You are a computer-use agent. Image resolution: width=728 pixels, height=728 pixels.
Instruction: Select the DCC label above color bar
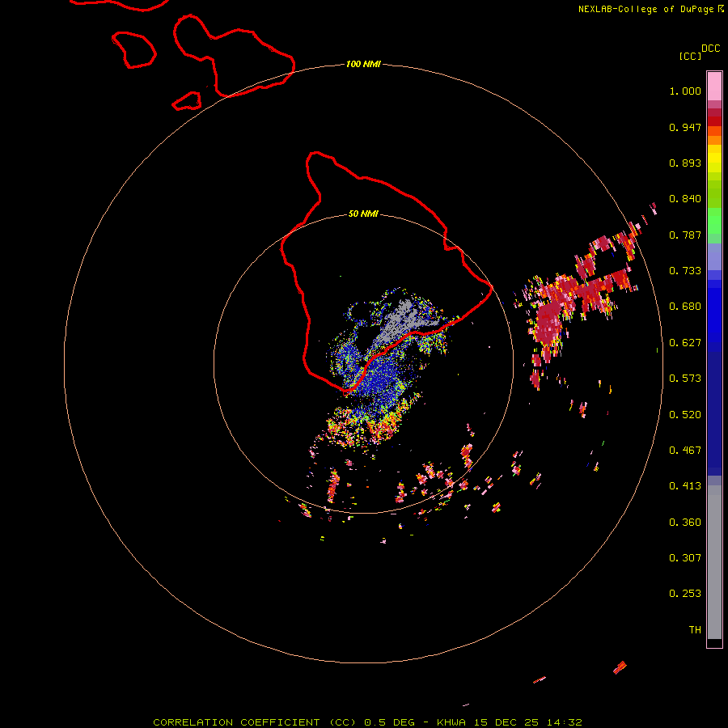[x=710, y=49]
